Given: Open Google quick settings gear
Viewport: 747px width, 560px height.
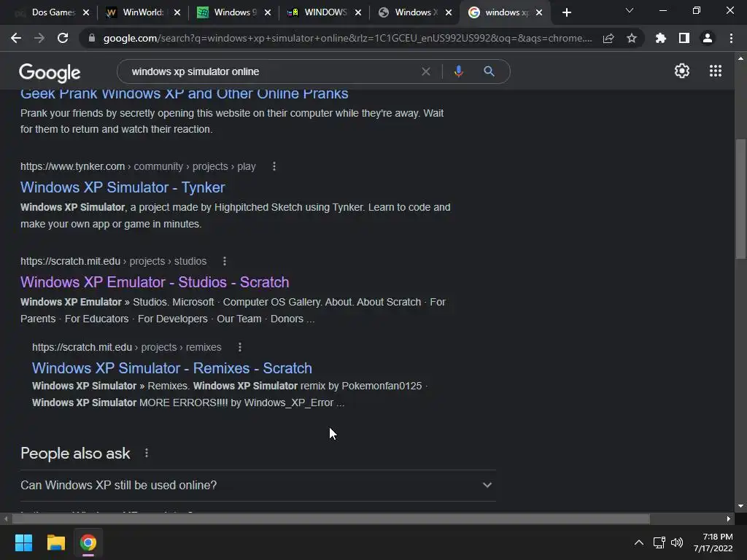Looking at the screenshot, I should pos(682,71).
